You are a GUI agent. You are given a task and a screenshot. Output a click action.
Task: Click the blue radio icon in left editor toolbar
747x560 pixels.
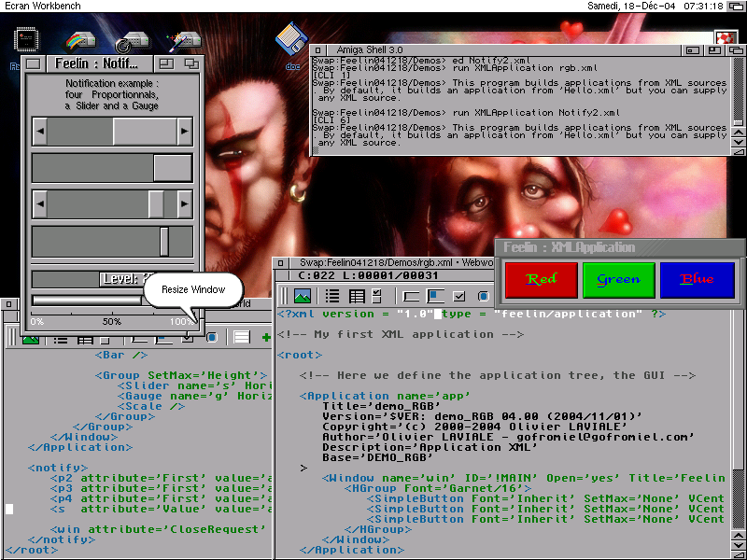(212, 338)
